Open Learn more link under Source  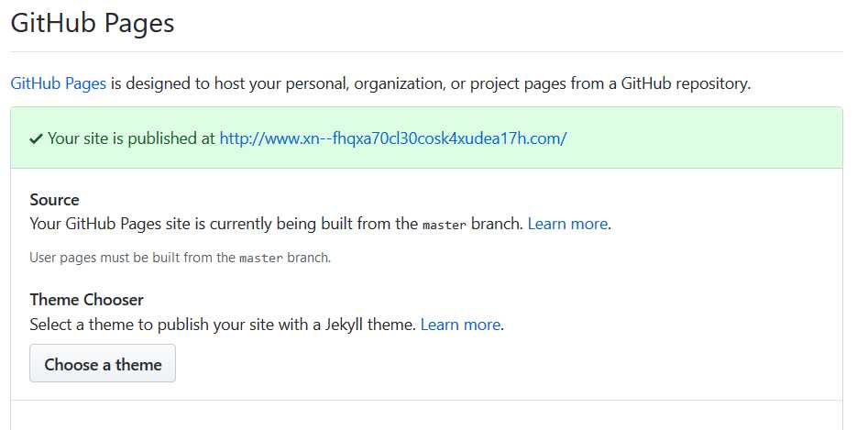(567, 224)
